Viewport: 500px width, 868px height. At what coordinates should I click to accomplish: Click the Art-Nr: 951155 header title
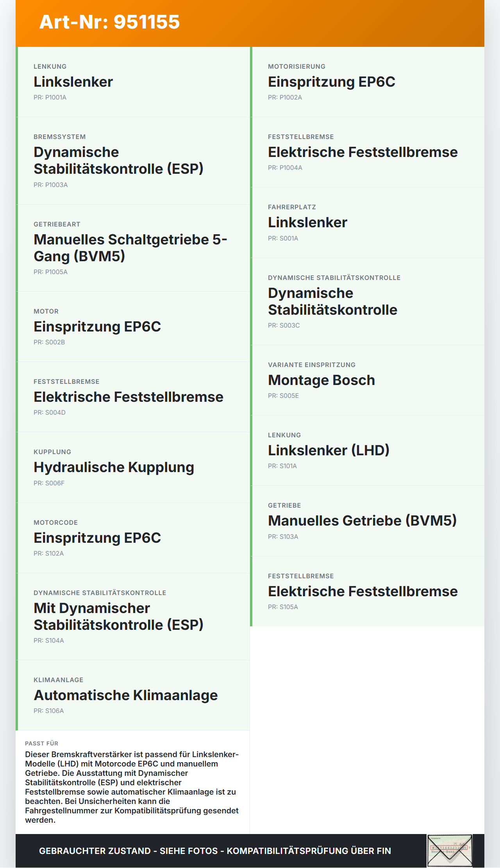tap(109, 22)
